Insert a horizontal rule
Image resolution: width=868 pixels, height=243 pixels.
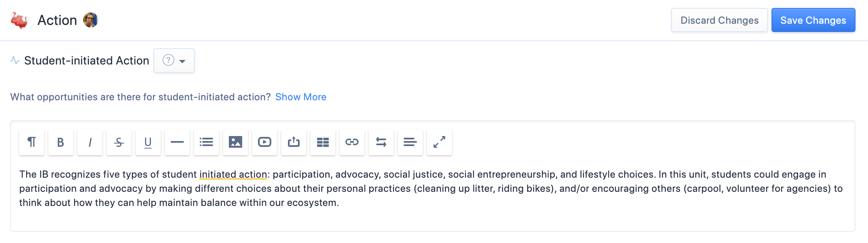[x=177, y=142]
